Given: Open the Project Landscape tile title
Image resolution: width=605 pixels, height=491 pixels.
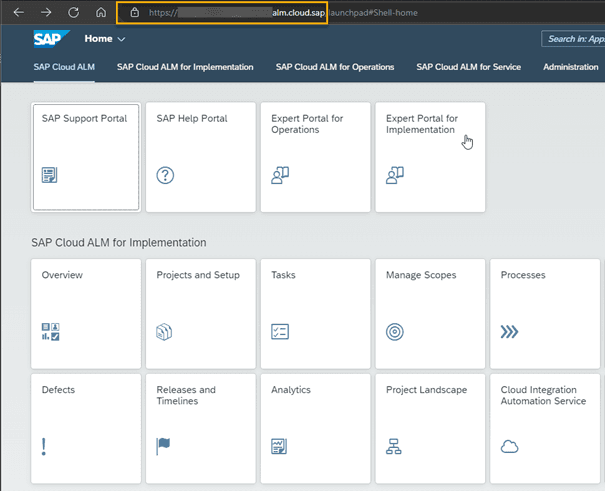Looking at the screenshot, I should click(426, 390).
